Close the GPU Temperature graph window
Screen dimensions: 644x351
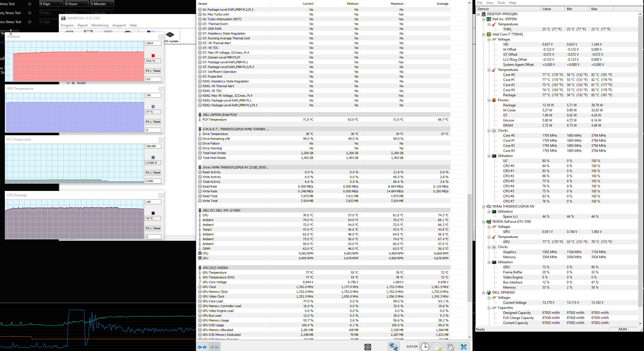pyautogui.click(x=161, y=89)
